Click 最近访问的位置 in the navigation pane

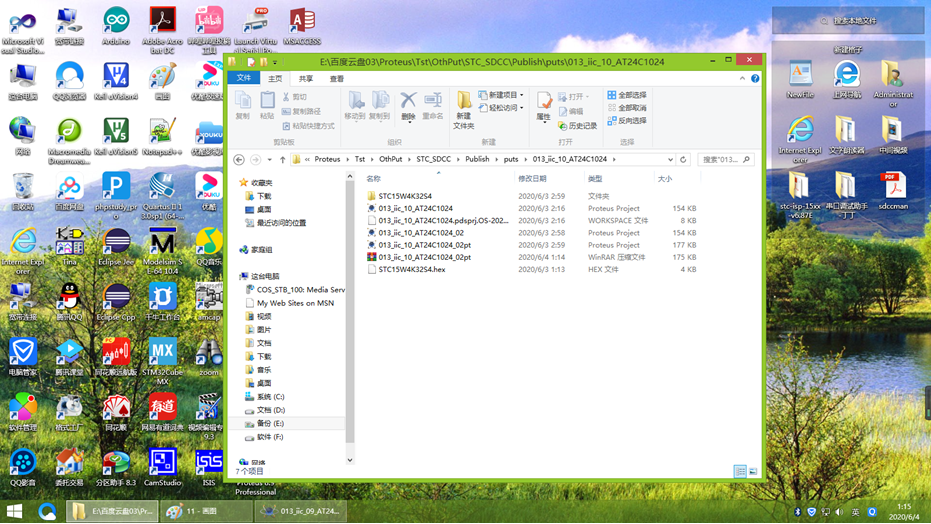(281, 223)
